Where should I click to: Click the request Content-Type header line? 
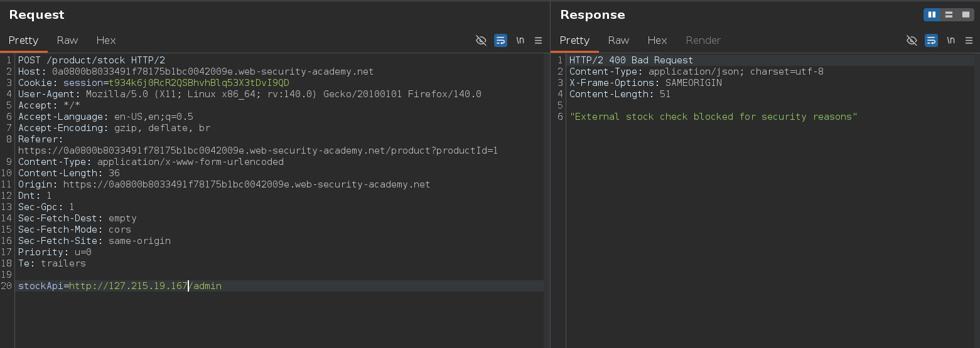point(151,162)
